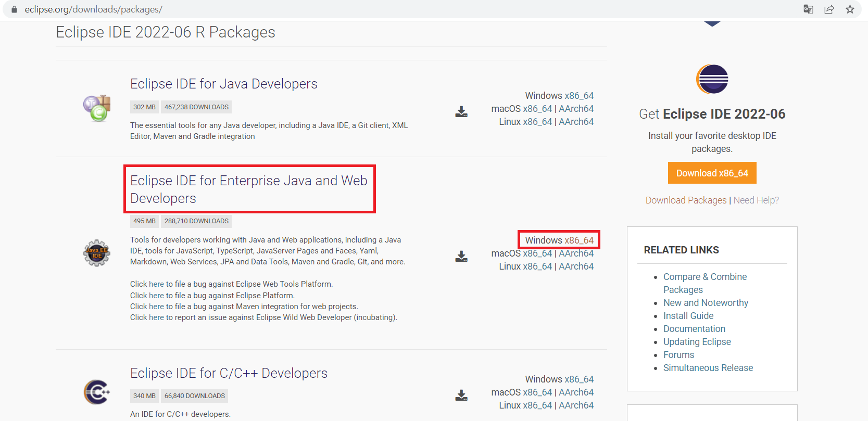Open the Need Help? link
The width and height of the screenshot is (868, 421).
click(756, 200)
